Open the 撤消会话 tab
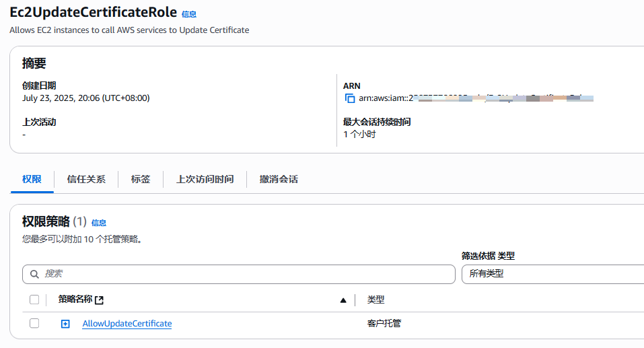 pyautogui.click(x=279, y=179)
